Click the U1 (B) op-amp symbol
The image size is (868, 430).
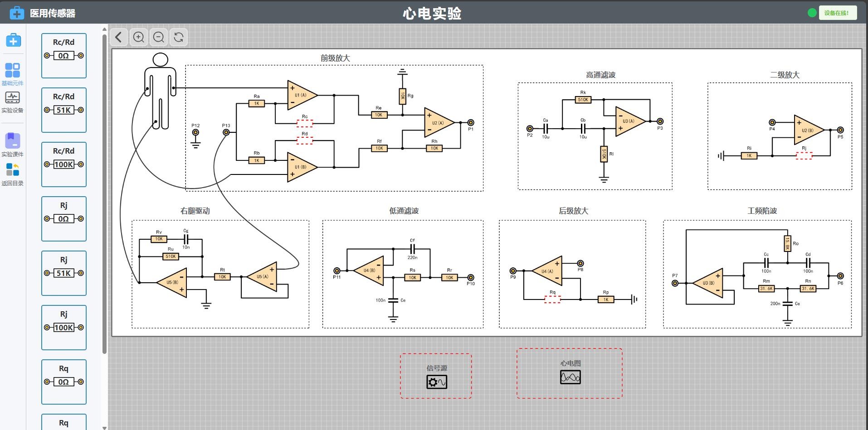tap(302, 167)
